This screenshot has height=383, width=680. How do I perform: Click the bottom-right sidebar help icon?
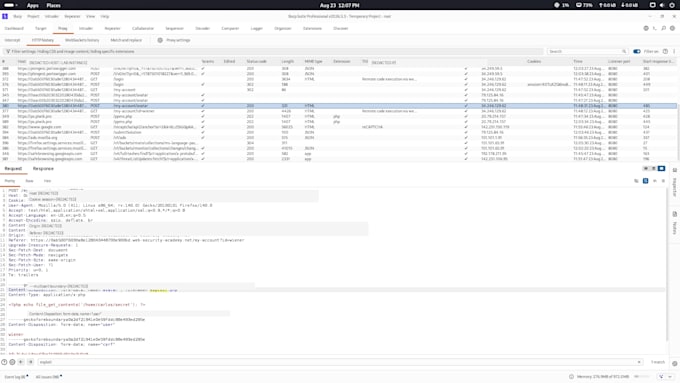coord(675,363)
